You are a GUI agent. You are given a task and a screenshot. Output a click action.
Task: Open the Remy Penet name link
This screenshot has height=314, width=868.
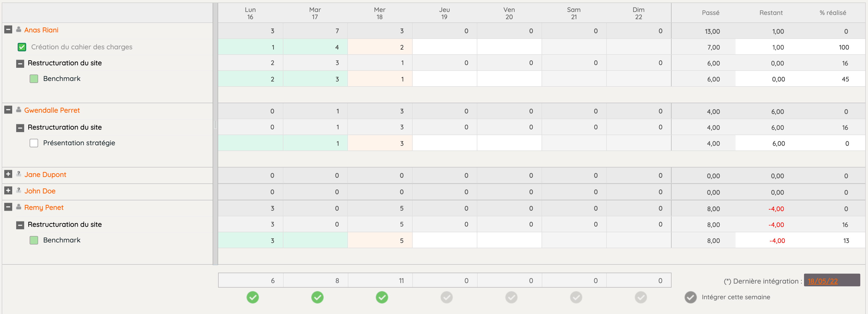44,207
